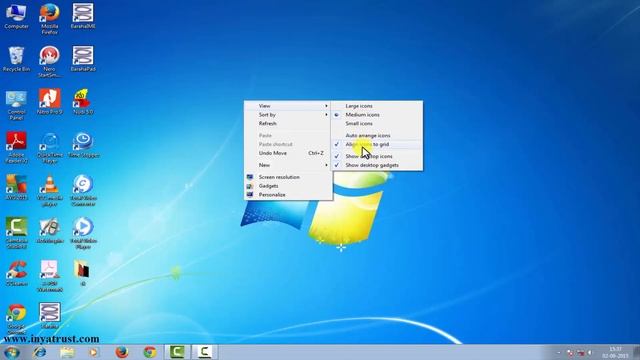This screenshot has width=640, height=360.
Task: Open Personalize from the context menu
Action: coord(288,195)
